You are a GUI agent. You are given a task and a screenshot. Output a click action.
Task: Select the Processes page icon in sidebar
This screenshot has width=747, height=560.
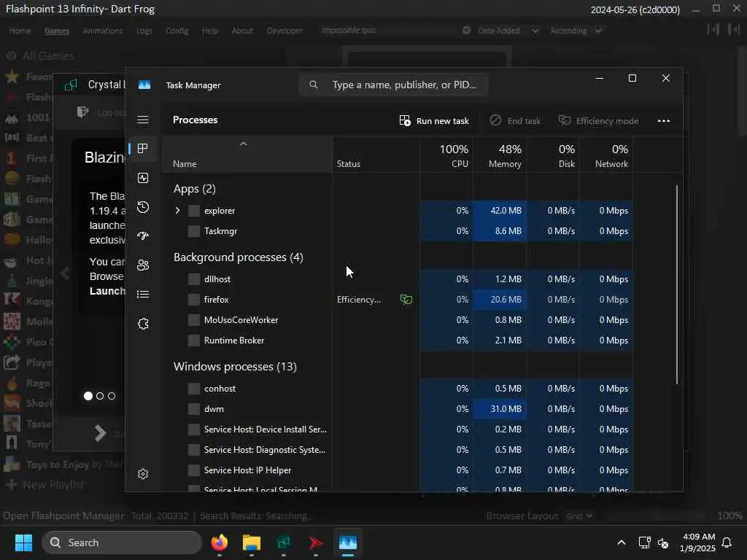pyautogui.click(x=142, y=149)
